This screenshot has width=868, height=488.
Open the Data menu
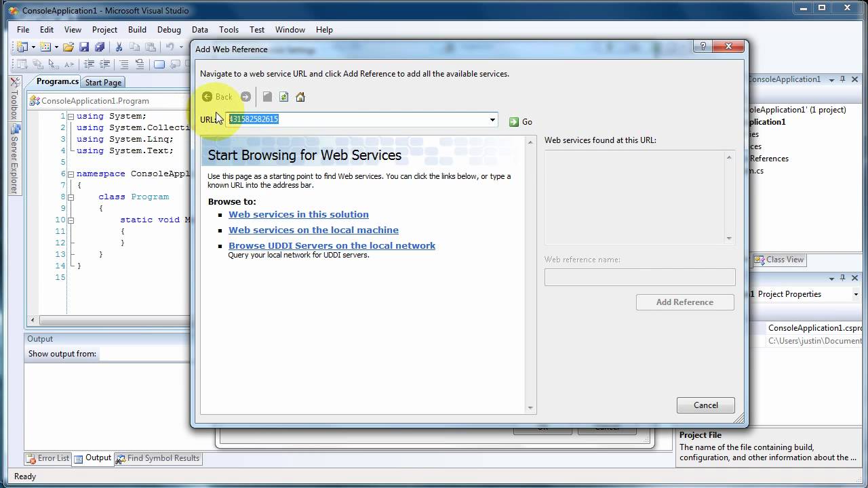pos(199,30)
